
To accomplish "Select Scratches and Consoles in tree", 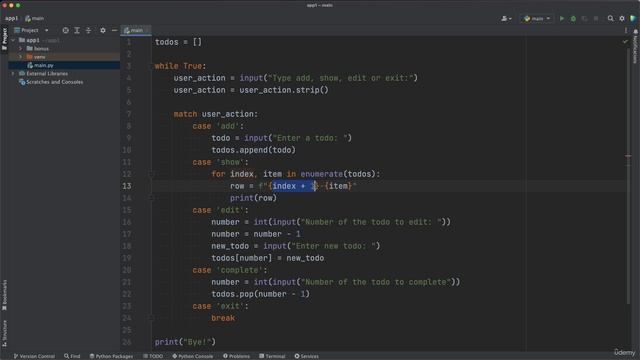I will pos(51,82).
